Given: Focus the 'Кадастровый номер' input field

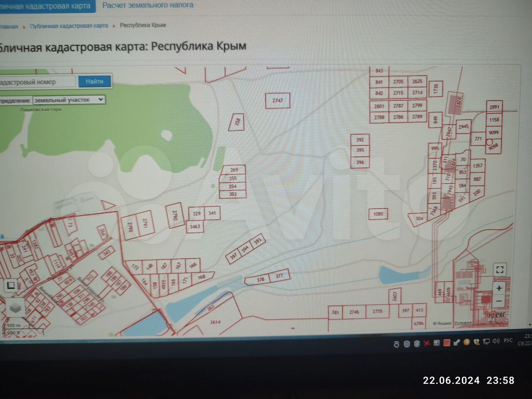Looking at the screenshot, I should point(37,82).
